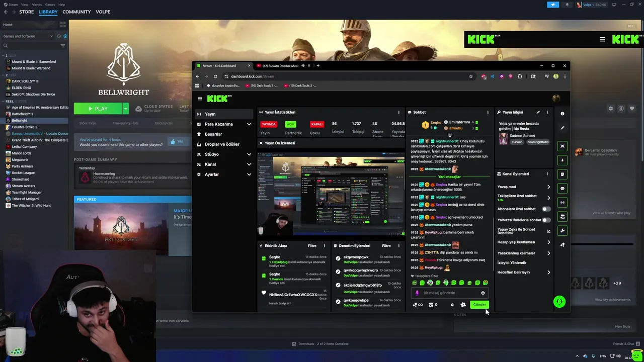The image size is (644, 362).
Task: Expand Stüdyo sidebar section
Action: [x=249, y=154]
